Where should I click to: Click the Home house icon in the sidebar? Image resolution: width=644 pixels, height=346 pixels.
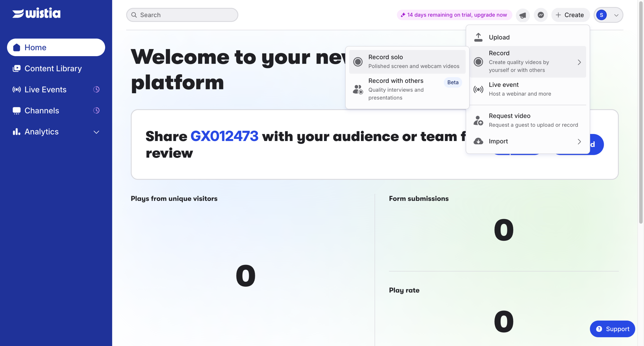point(17,47)
